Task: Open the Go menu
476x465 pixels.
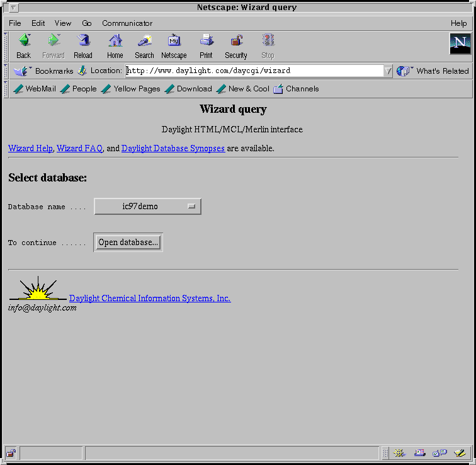Action: point(87,23)
